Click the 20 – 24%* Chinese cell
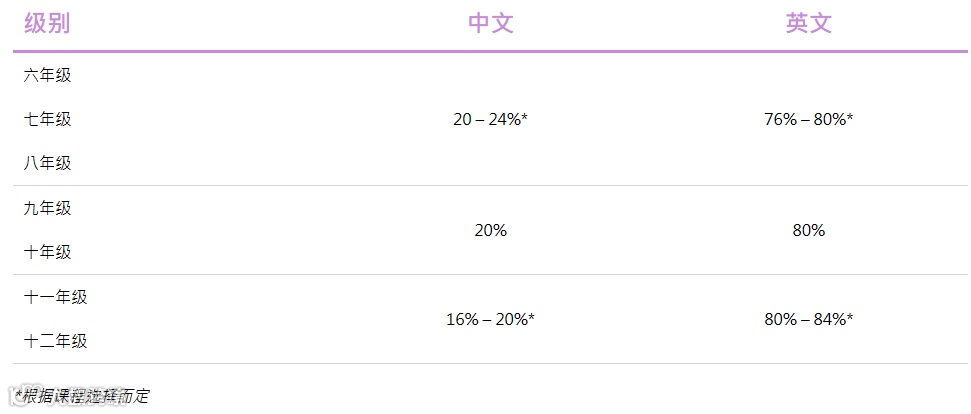This screenshot has width=971, height=414. [490, 119]
